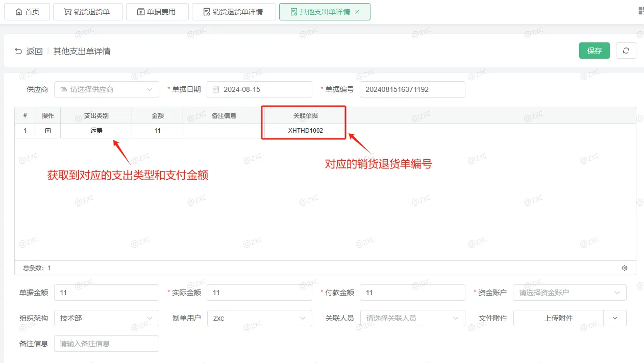Click the calendar icon in date field
The image size is (644, 363).
(x=216, y=89)
